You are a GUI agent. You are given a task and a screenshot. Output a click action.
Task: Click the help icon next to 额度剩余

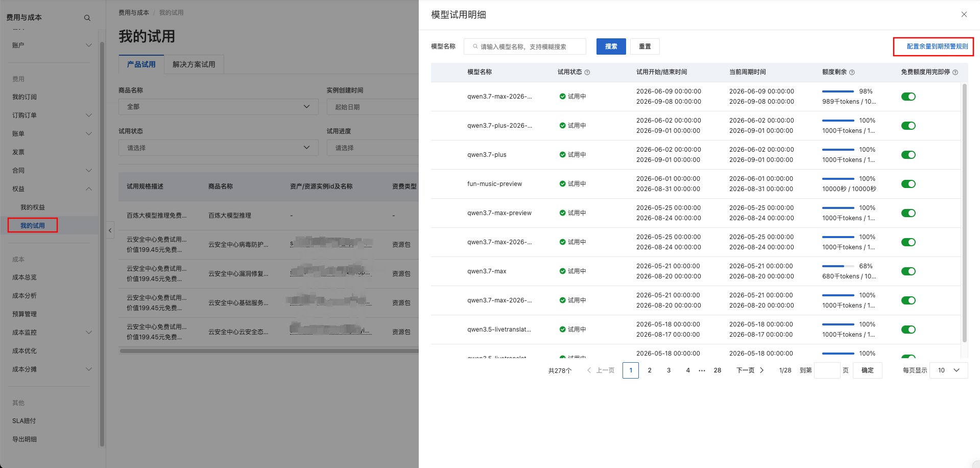852,73
